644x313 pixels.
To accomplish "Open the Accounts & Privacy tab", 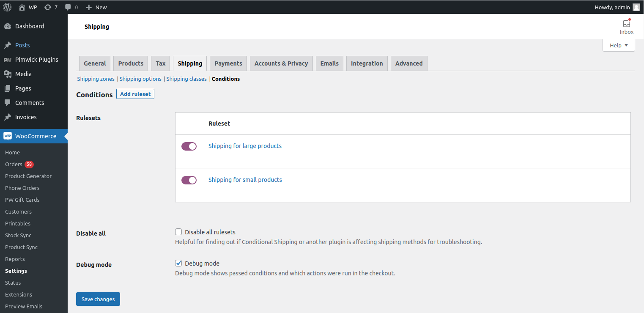I will click(x=281, y=63).
